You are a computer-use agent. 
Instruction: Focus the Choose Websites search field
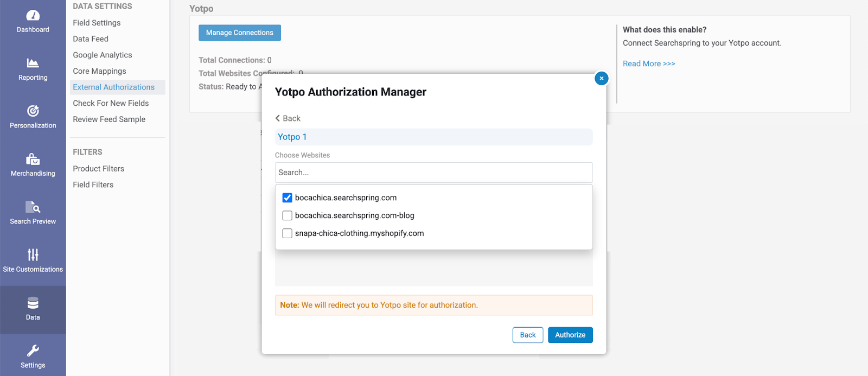click(x=433, y=173)
